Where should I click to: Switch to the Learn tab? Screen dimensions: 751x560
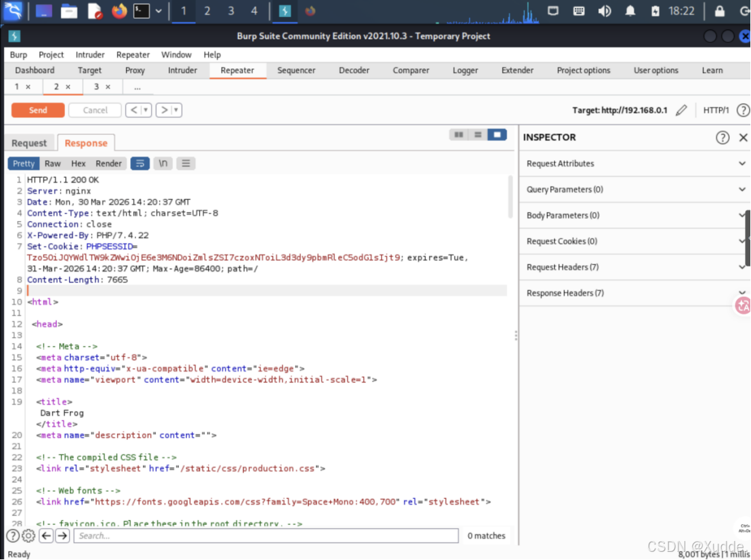pos(712,71)
